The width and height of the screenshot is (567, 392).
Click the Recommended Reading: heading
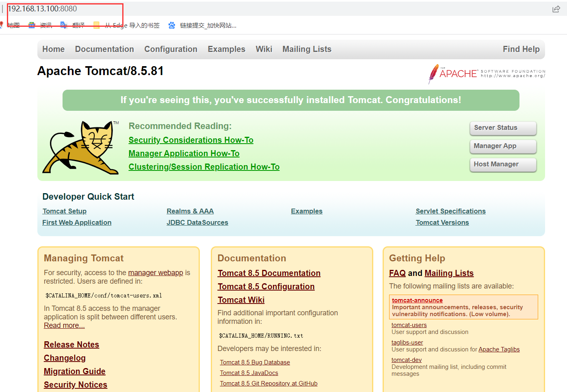[180, 126]
